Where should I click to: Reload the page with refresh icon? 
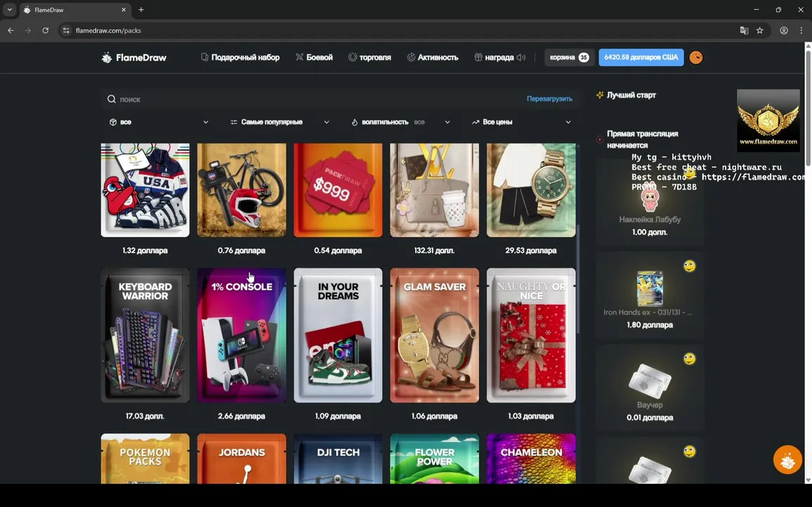[46, 30]
